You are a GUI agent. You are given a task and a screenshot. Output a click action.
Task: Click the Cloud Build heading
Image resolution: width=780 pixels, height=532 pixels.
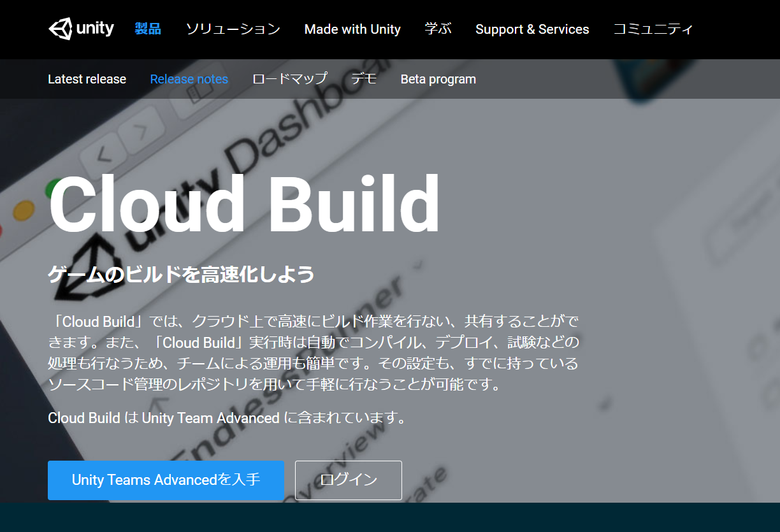pyautogui.click(x=244, y=204)
